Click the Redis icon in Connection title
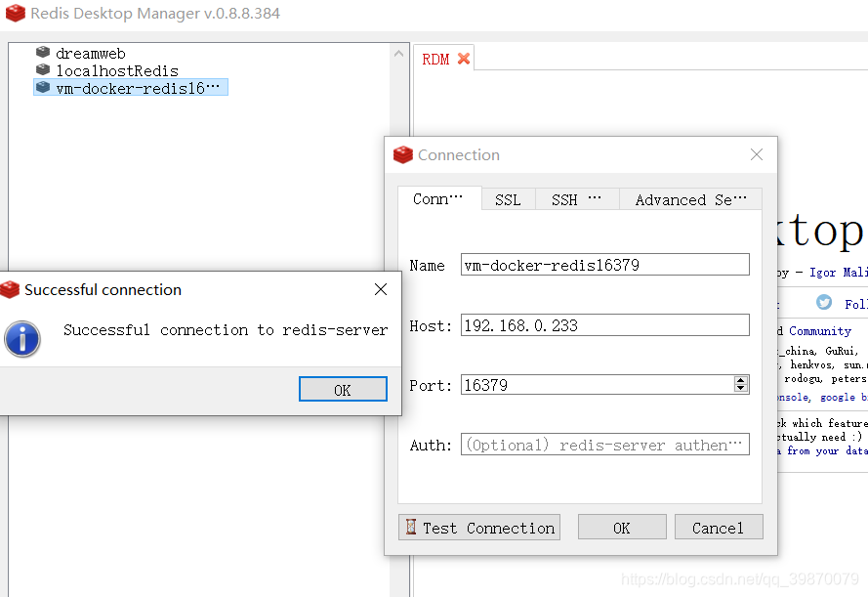Image resolution: width=868 pixels, height=597 pixels. (x=403, y=154)
